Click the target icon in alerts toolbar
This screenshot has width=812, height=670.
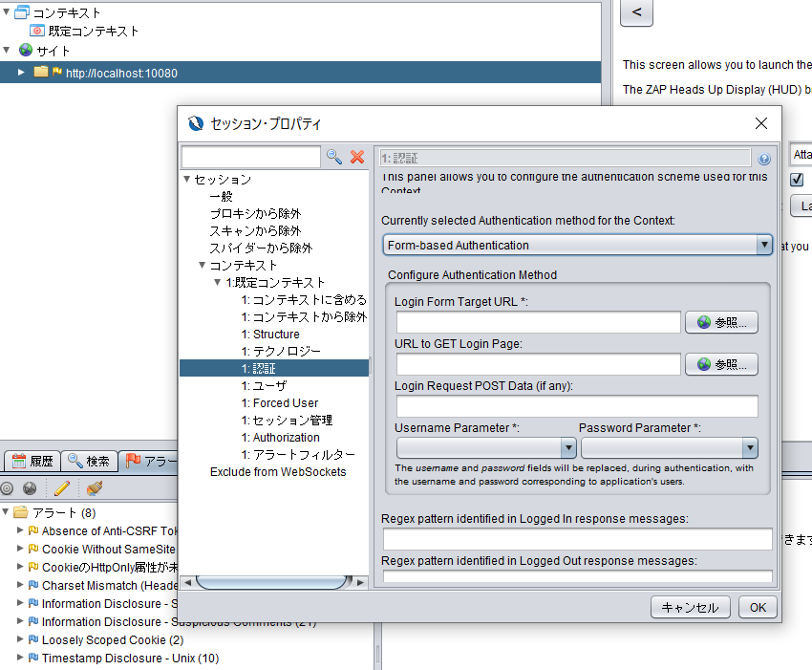point(7,488)
